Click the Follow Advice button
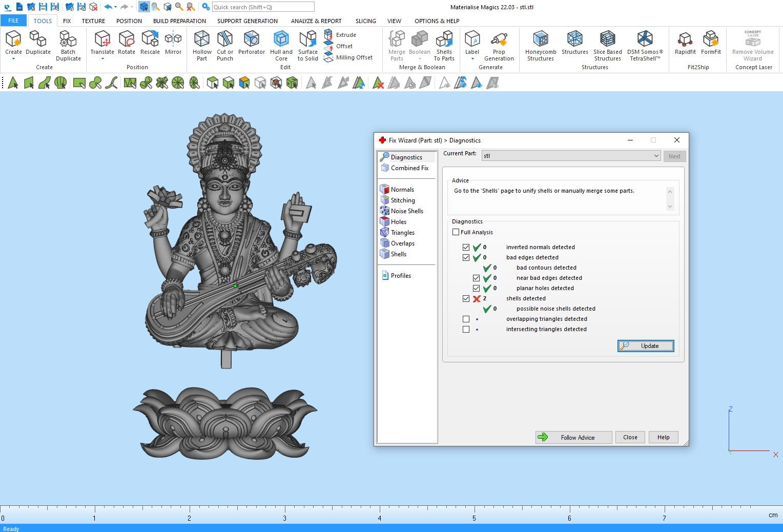 click(573, 437)
